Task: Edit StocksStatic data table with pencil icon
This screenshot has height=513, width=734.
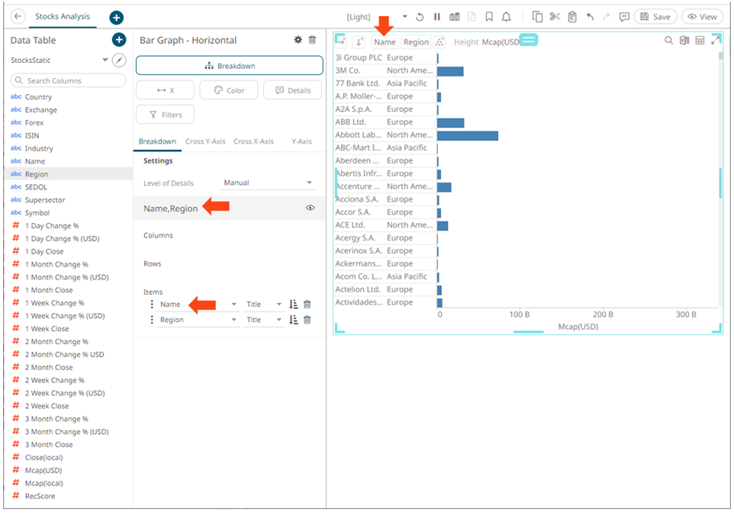Action: tap(119, 61)
